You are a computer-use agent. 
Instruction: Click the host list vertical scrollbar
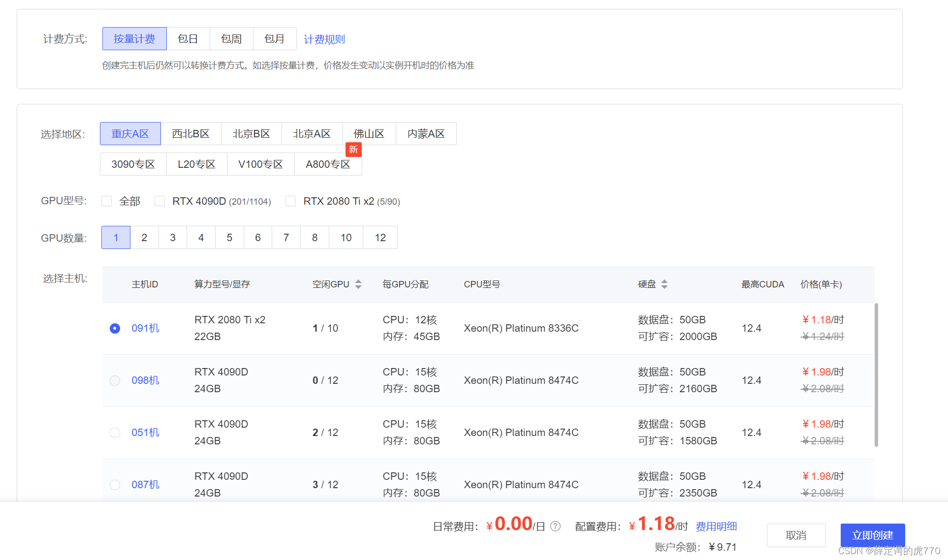click(x=876, y=374)
